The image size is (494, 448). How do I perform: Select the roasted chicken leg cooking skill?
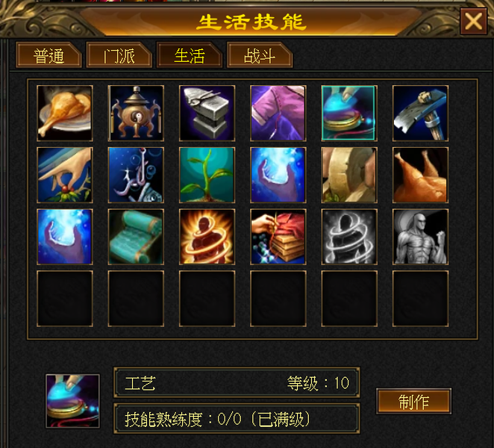(x=65, y=113)
